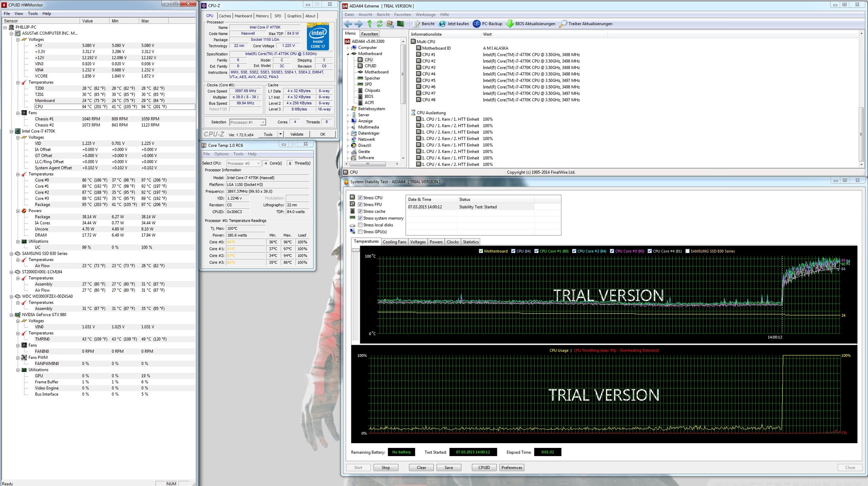Open the Werkzeuge menu in AIDA64

(x=425, y=15)
